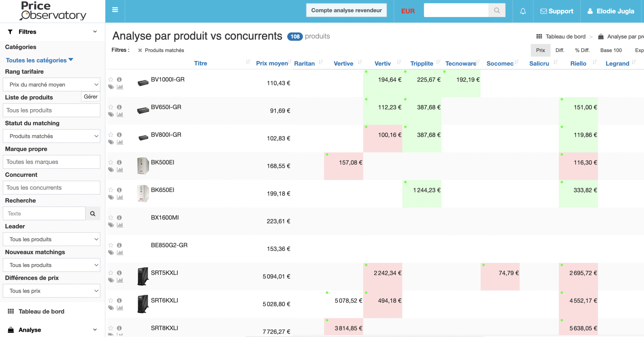Image resolution: width=644 pixels, height=337 pixels.
Task: Sort by Vertiv column icon
Action: [399, 62]
